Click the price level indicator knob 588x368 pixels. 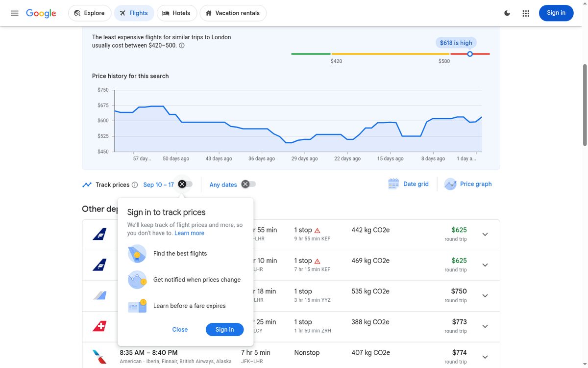click(x=470, y=54)
